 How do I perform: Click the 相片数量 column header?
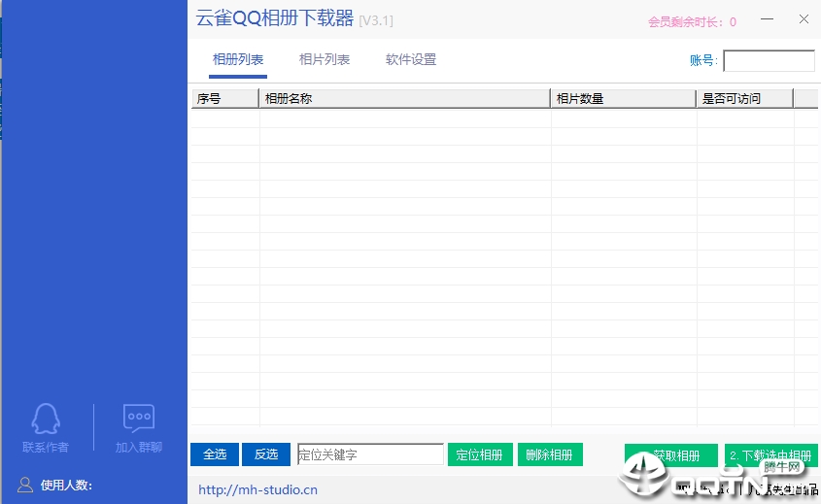coord(623,98)
